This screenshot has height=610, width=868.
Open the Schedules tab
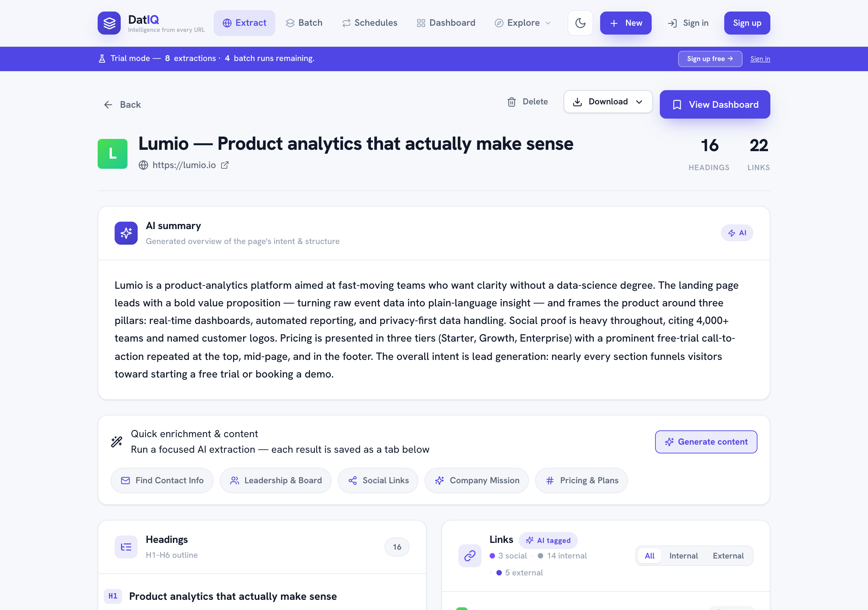370,23
